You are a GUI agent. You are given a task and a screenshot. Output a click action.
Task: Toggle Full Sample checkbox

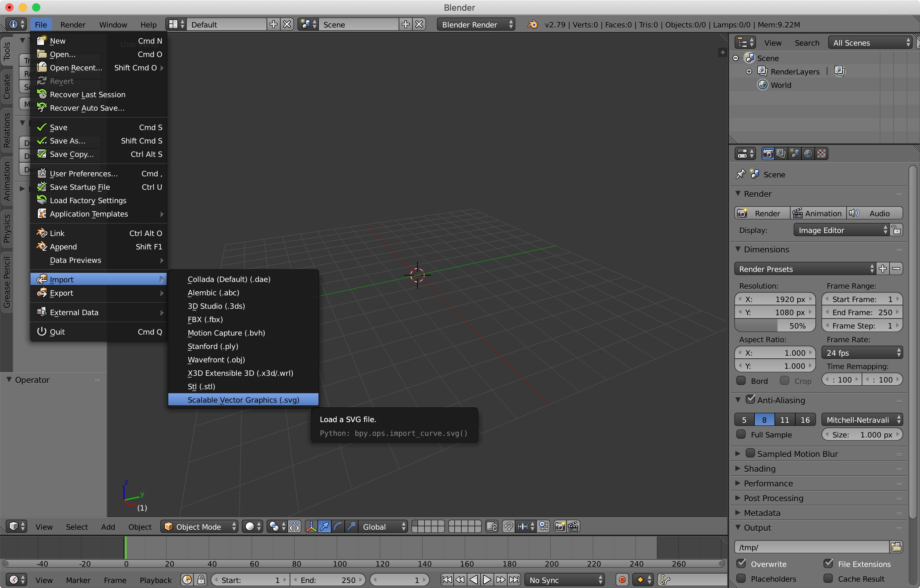tap(741, 434)
